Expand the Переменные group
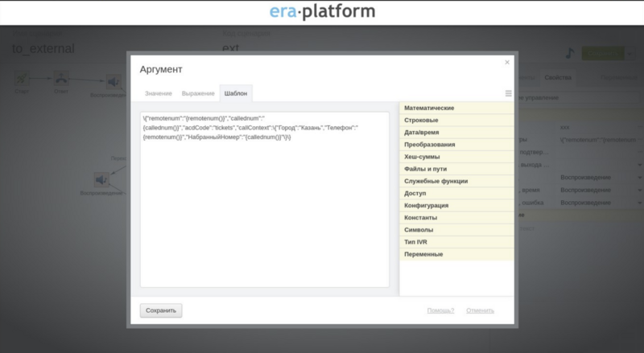644x353 pixels. [x=456, y=254]
